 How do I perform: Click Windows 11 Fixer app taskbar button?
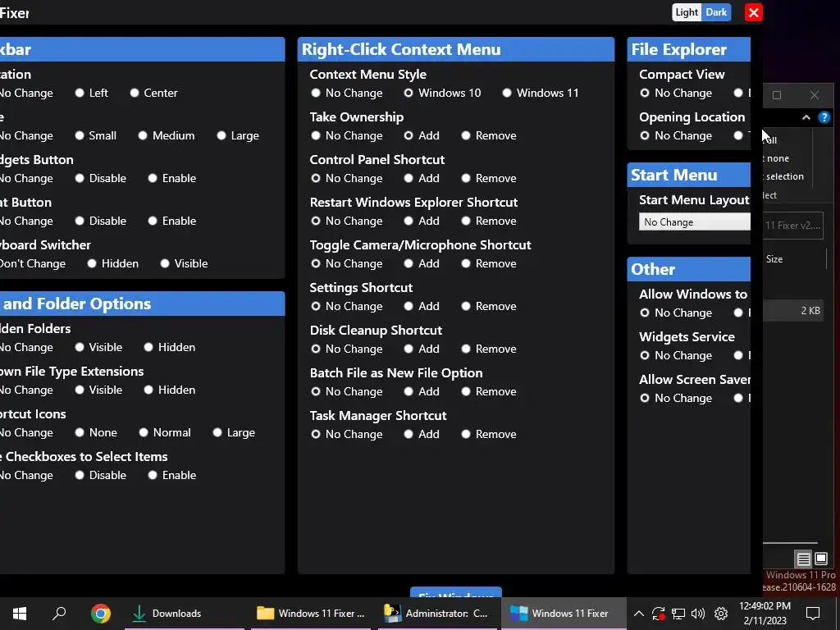(564, 613)
